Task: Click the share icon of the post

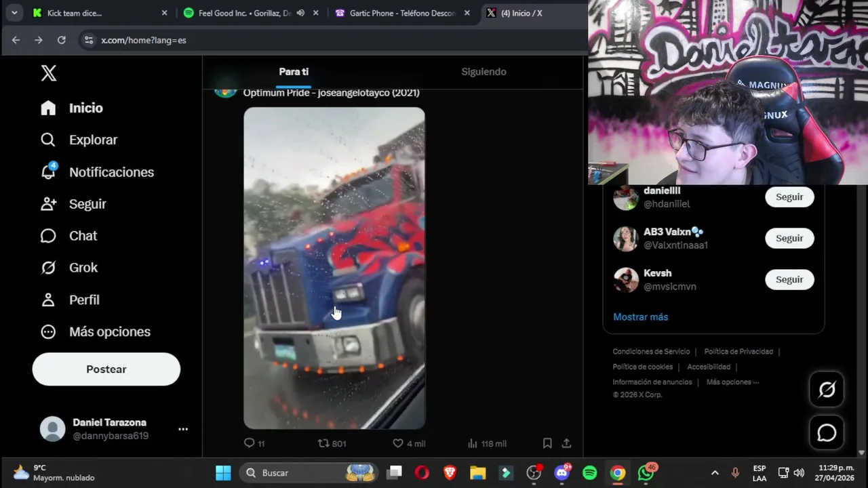Action: (x=566, y=443)
